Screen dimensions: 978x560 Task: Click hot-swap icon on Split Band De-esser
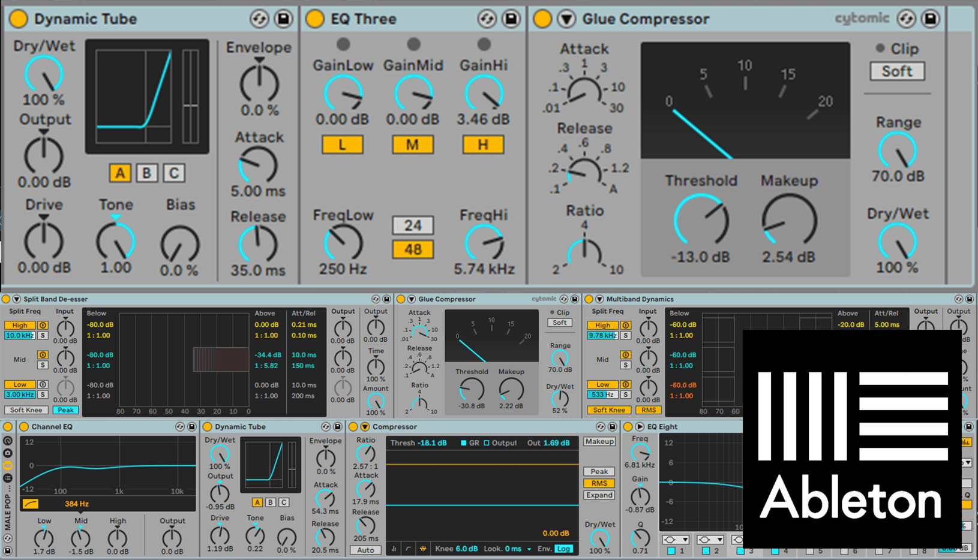pos(376,299)
